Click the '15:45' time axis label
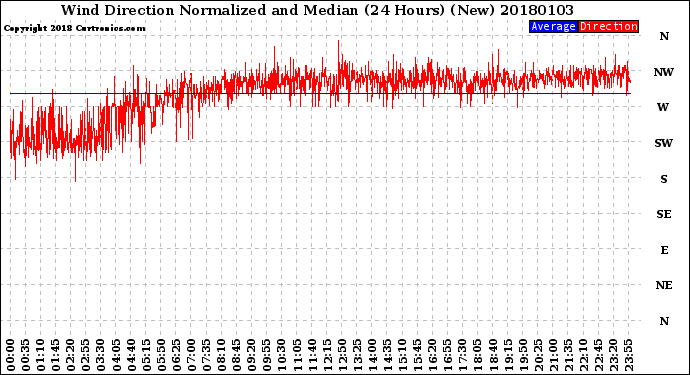Viewport: 690px width, 375px height. click(417, 355)
